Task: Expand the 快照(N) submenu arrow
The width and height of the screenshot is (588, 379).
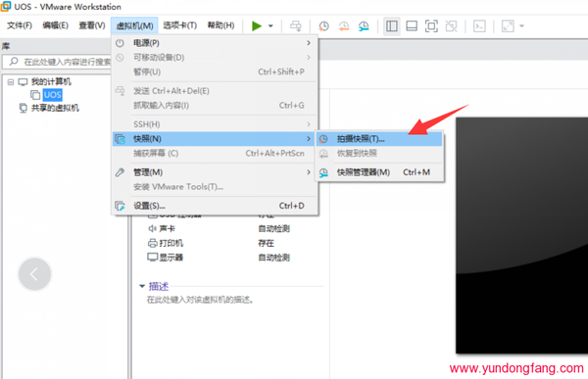Action: [309, 139]
